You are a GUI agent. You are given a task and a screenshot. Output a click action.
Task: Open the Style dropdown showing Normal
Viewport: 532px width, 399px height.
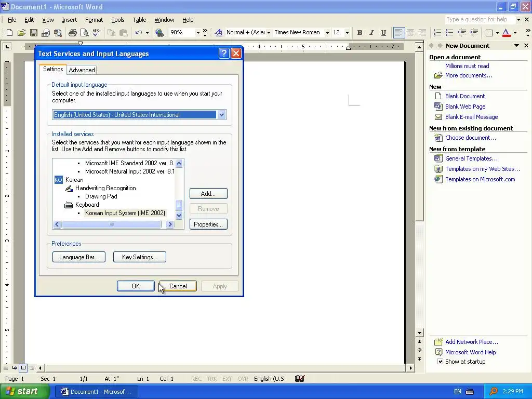coord(269,33)
